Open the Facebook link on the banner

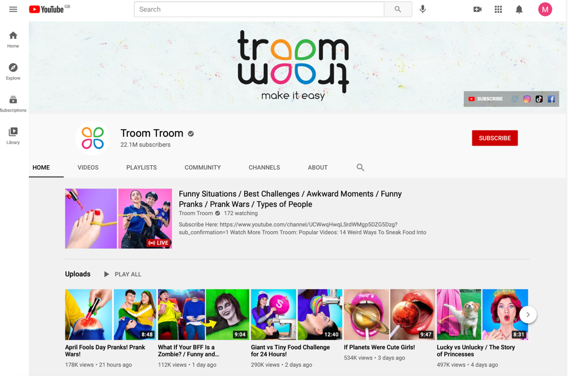551,99
